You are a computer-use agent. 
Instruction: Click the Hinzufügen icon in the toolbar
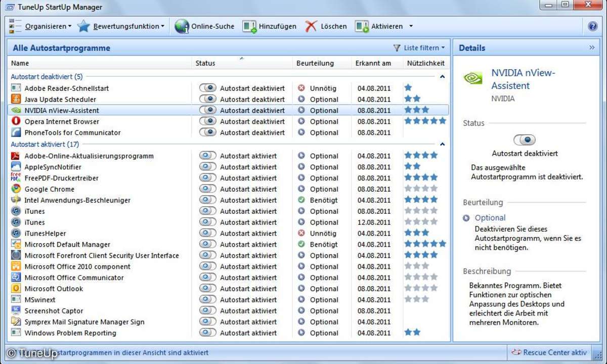249,26
